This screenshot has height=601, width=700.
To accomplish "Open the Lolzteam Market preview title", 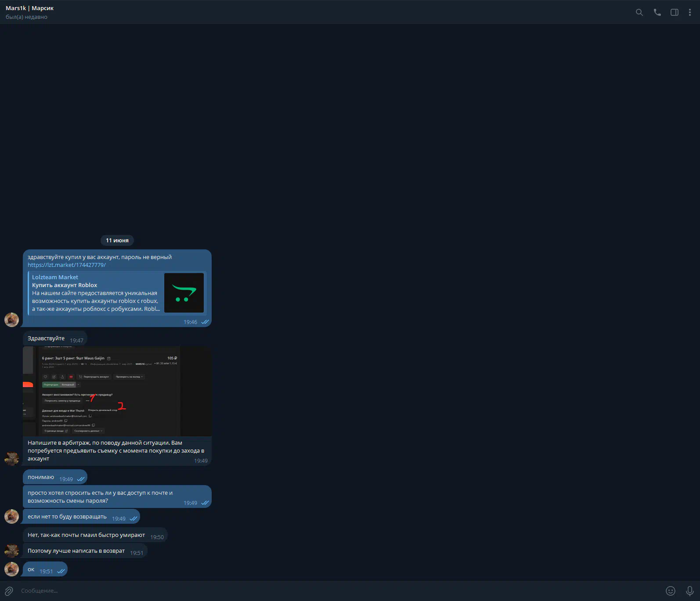I will click(x=55, y=277).
